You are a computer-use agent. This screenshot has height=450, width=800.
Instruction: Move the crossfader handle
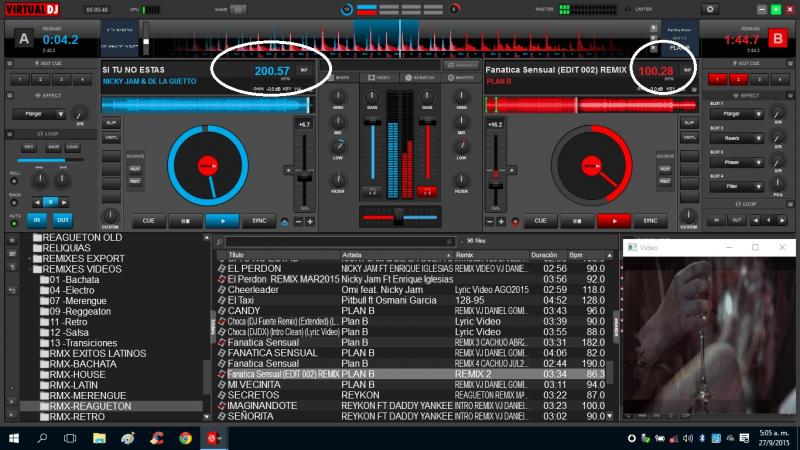(x=399, y=217)
